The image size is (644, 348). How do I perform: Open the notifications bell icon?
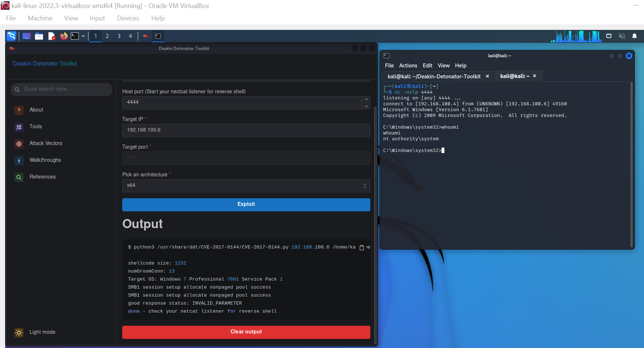[x=635, y=36]
